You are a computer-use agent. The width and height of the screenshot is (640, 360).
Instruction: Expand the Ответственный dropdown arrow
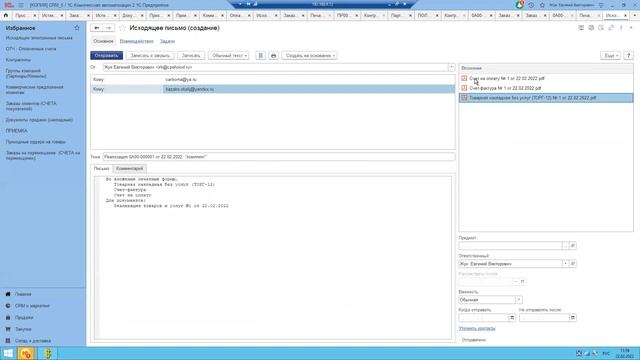[565, 264]
